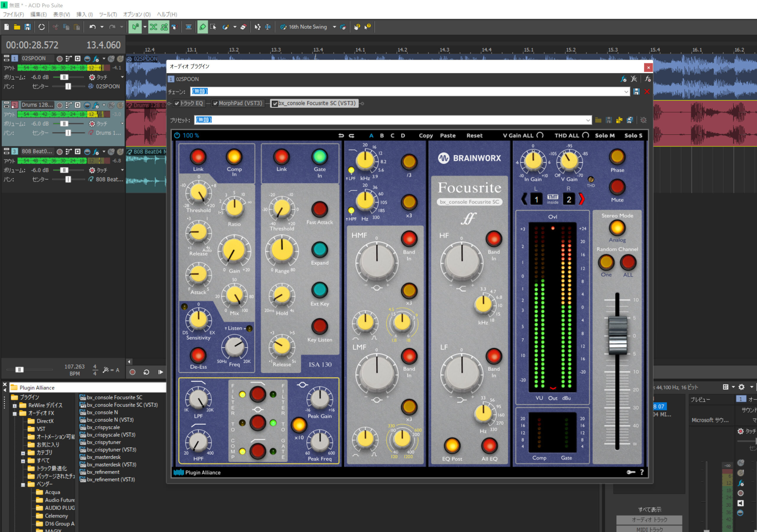Expand the ReWire デバイス tree node
Image resolution: width=757 pixels, height=532 pixels.
coord(15,406)
